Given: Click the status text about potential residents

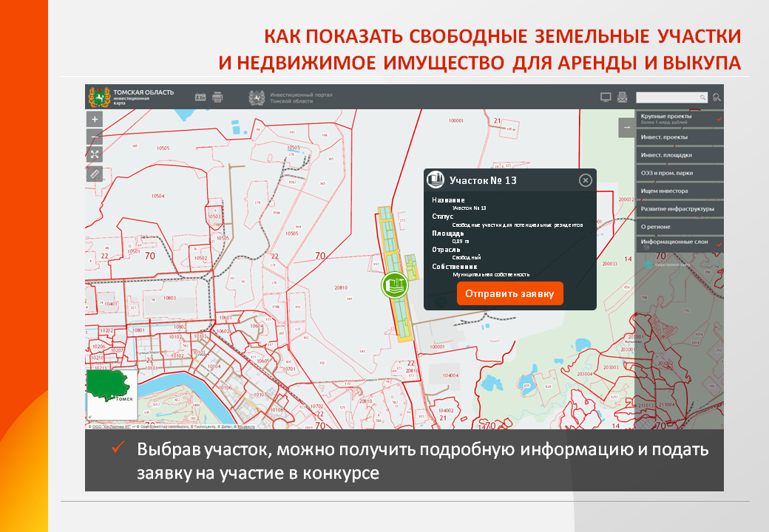Looking at the screenshot, I should (x=518, y=225).
